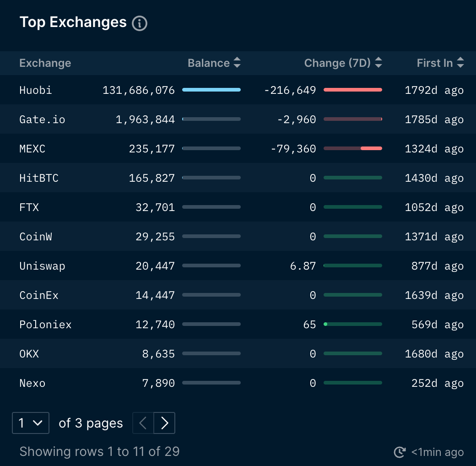Sort by Change (7D) using its arrows
Viewport: 476px width, 466px height.
(378, 63)
